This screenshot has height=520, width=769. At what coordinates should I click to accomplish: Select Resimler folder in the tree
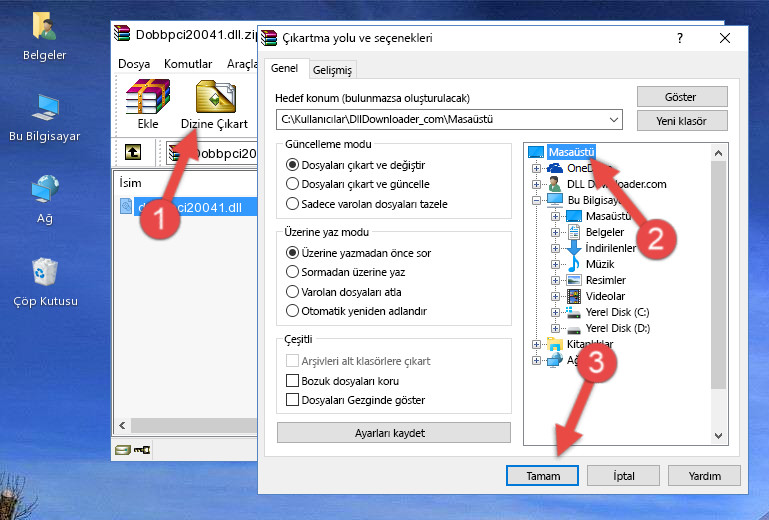click(x=606, y=280)
